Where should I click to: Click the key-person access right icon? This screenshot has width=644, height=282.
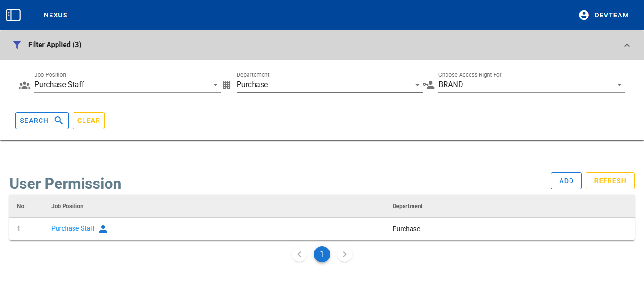pyautogui.click(x=429, y=85)
